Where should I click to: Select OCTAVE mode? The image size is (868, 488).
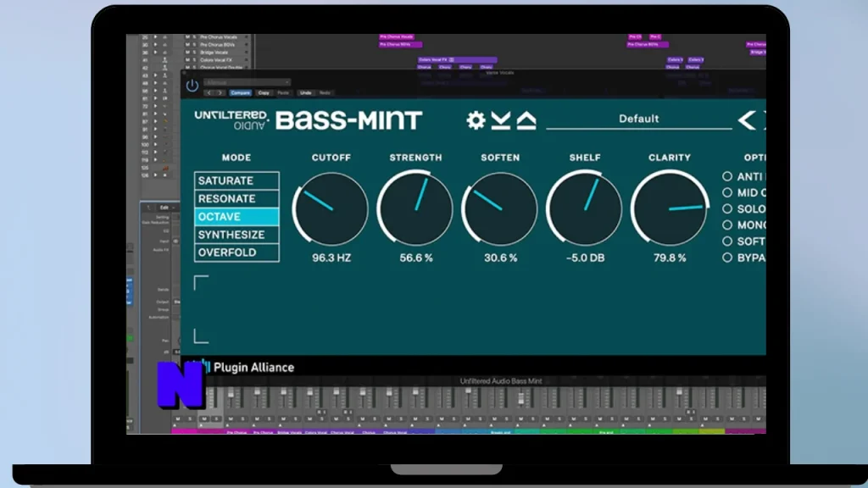pyautogui.click(x=236, y=217)
